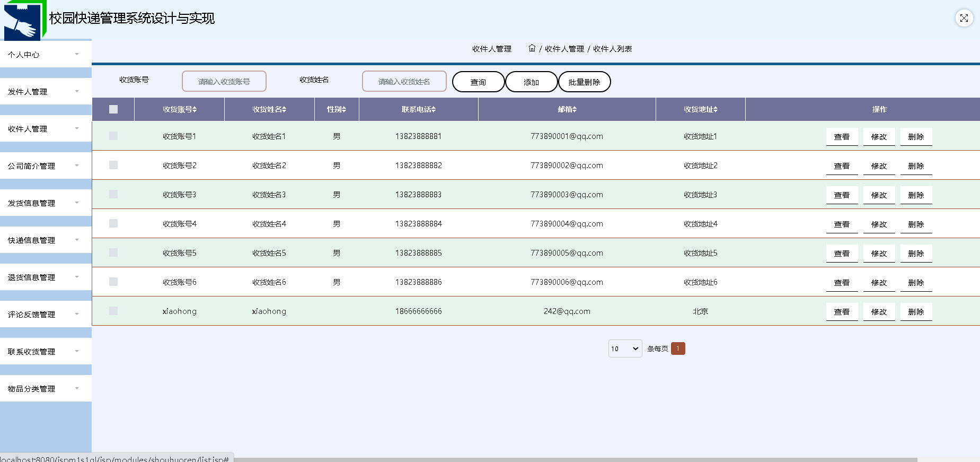Go to page 1 in pagination
The image size is (980, 462).
[x=678, y=348]
